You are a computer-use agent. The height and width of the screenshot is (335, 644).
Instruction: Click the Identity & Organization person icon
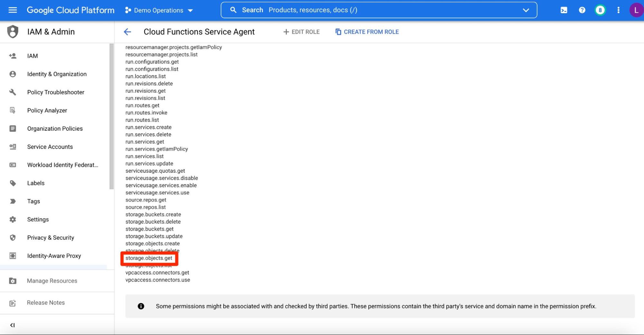(13, 74)
